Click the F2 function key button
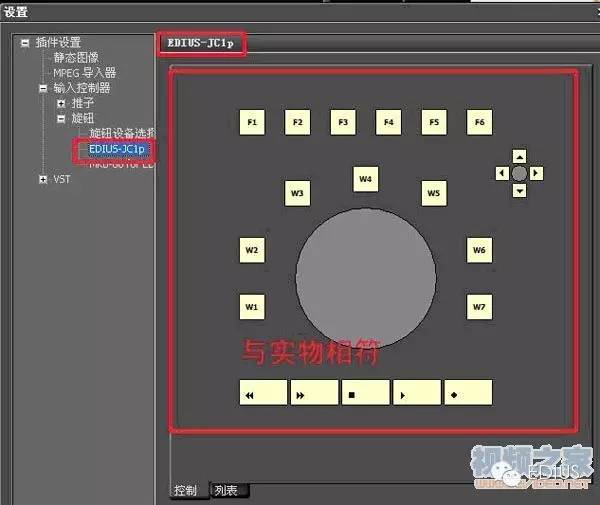Screen dimensions: 600x505 pyautogui.click(x=297, y=122)
